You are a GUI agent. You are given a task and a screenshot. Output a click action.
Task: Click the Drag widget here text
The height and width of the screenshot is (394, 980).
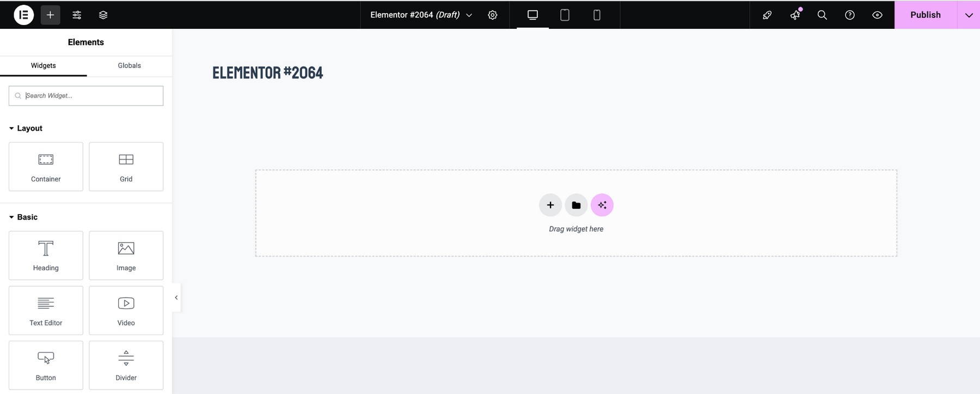[576, 229]
